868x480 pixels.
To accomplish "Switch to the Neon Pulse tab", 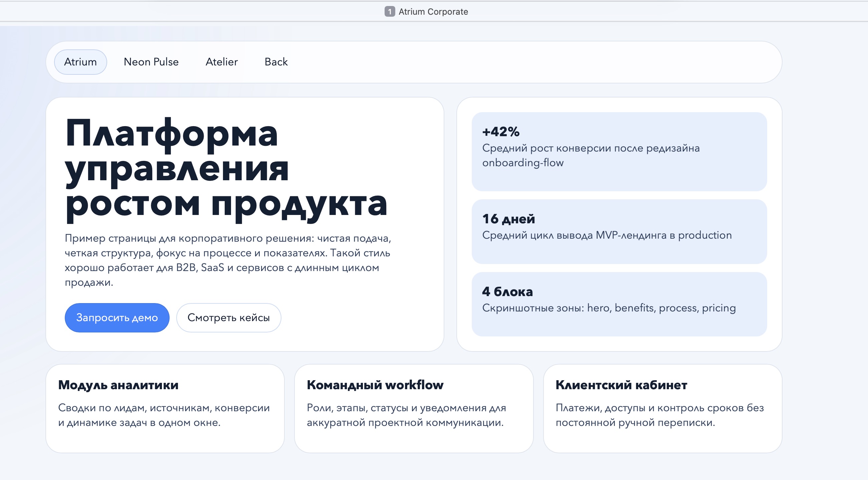I will point(151,62).
